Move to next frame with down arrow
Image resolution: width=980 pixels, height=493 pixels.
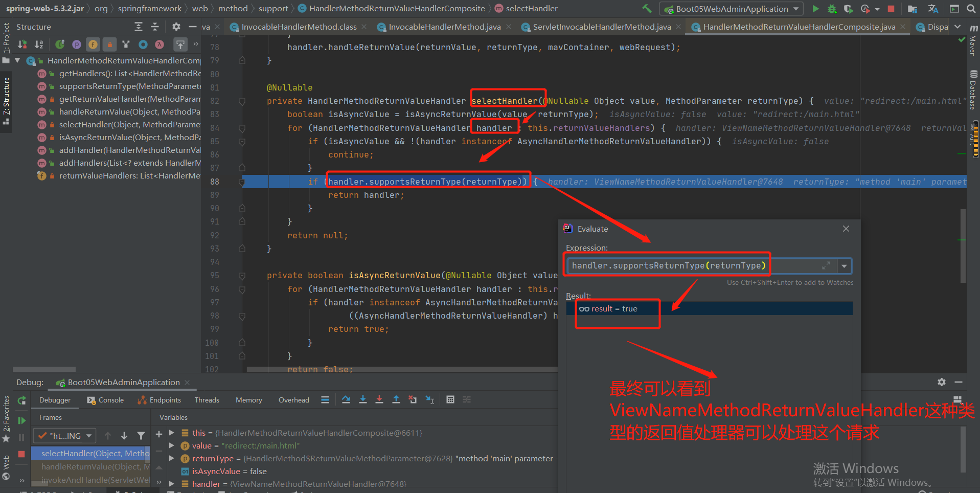pyautogui.click(x=124, y=436)
